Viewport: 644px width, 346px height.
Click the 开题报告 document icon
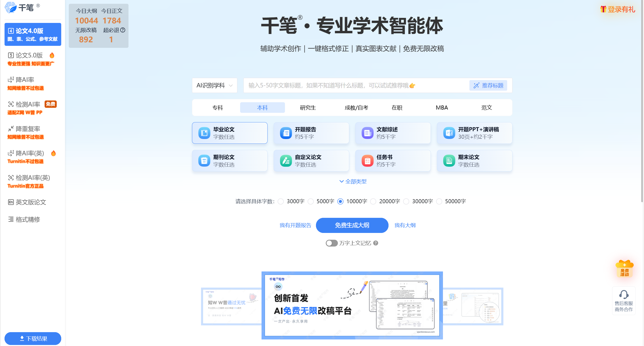[x=286, y=133]
